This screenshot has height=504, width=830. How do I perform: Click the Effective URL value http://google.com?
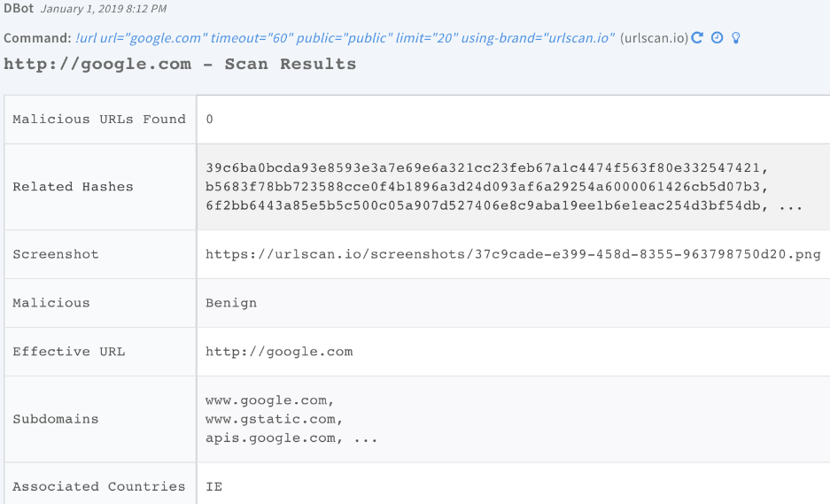[x=279, y=352]
